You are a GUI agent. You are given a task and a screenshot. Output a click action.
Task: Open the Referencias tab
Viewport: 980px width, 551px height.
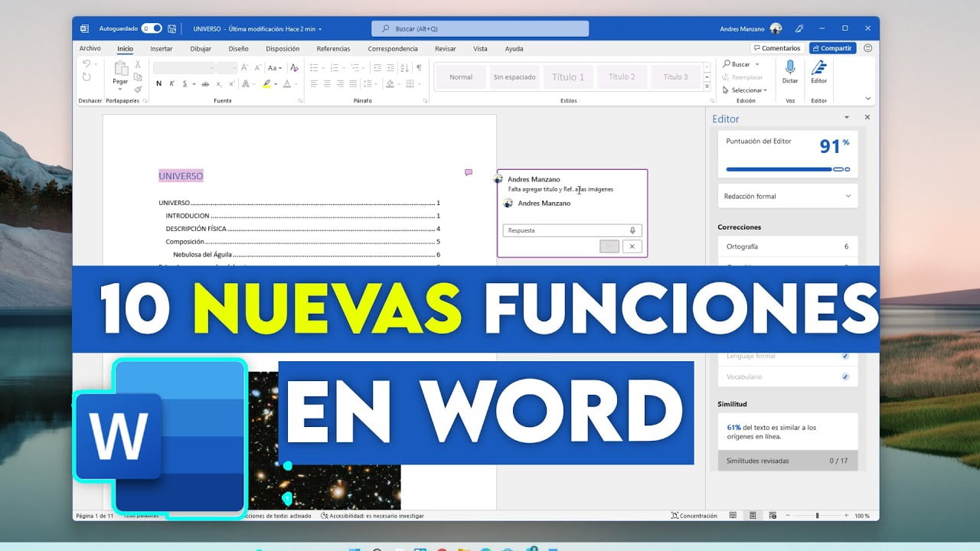pos(333,49)
